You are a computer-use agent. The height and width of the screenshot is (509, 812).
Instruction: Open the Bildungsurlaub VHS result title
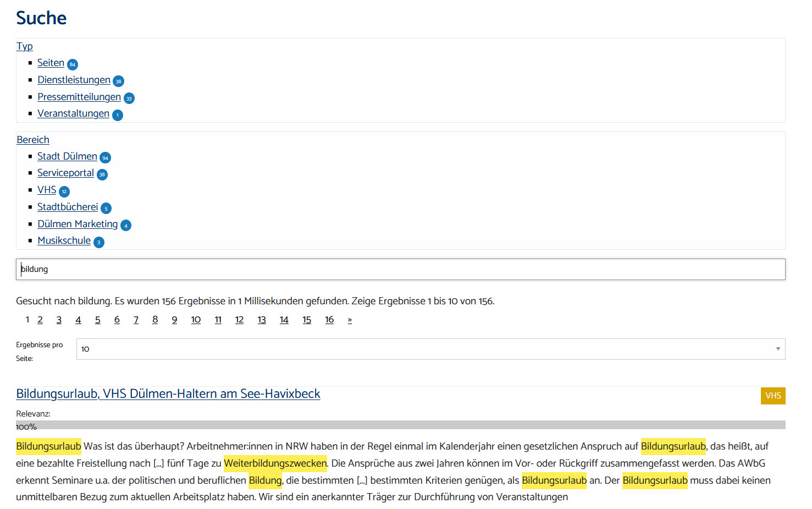(x=168, y=394)
